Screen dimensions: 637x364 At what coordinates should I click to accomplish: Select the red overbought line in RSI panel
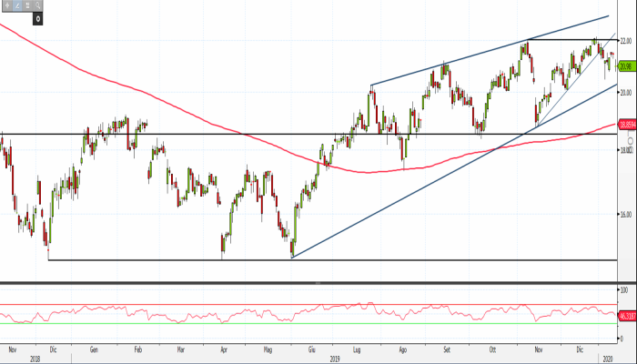point(308,304)
